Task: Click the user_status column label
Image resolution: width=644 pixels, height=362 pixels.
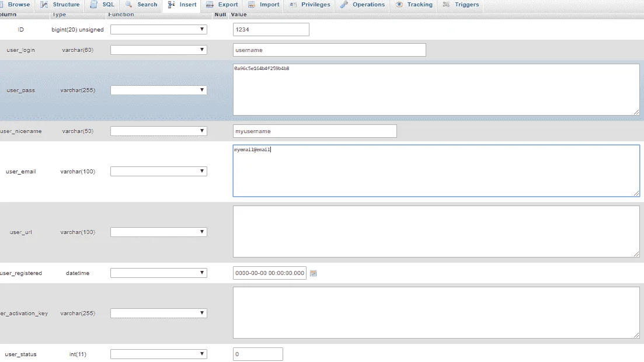Action: click(x=20, y=354)
